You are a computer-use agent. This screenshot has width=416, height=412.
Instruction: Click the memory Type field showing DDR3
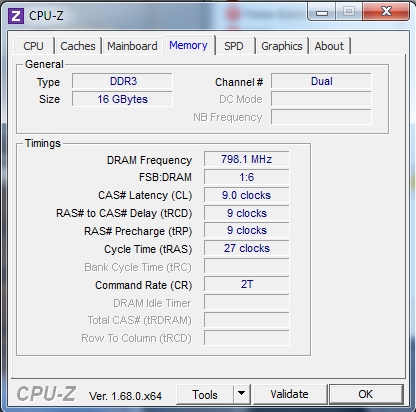tap(122, 81)
